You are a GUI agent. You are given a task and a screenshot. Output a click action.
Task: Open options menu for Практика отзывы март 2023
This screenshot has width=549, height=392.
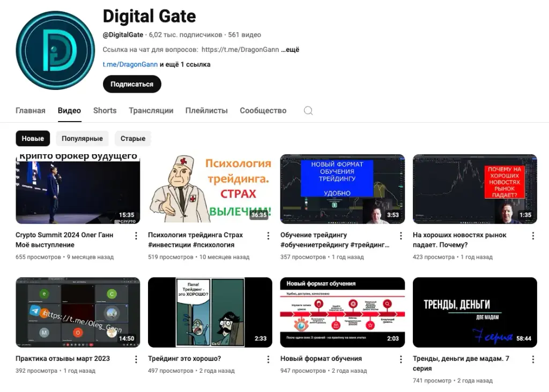point(136,359)
